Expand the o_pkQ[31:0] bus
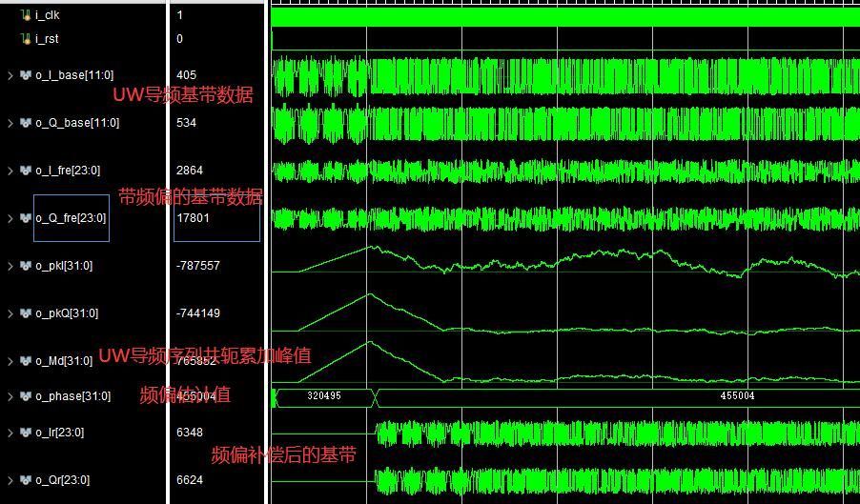 pos(10,313)
